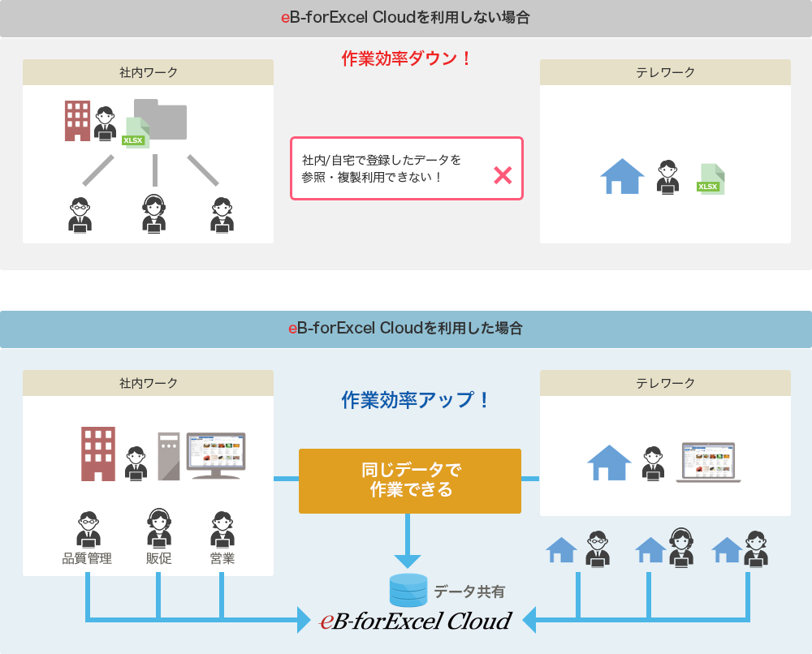Screen dimensions: 812x654
Task: Click the lower 社内ワーク panel heading
Action: pyautogui.click(x=148, y=384)
